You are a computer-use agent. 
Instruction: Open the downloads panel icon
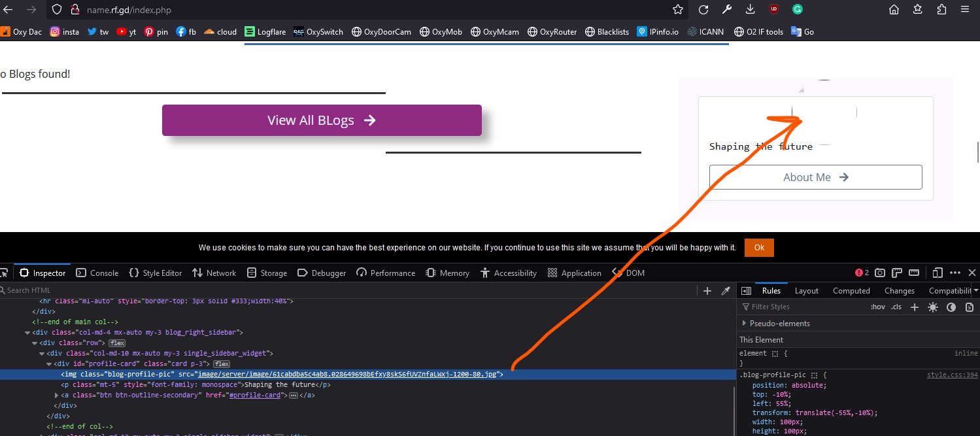(751, 9)
